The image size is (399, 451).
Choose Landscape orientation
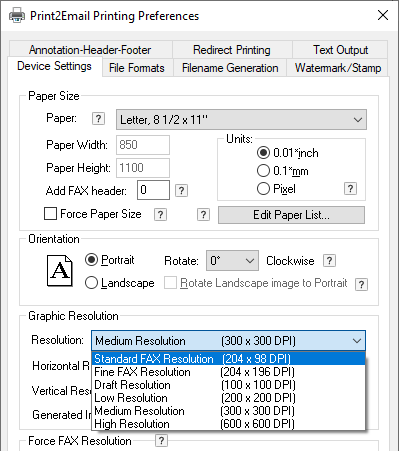91,283
